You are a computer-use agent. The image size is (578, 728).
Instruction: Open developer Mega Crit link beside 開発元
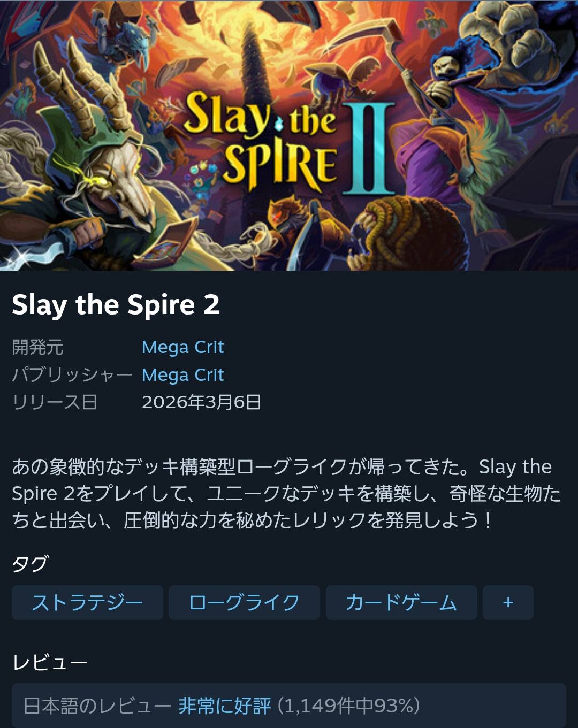coord(182,347)
